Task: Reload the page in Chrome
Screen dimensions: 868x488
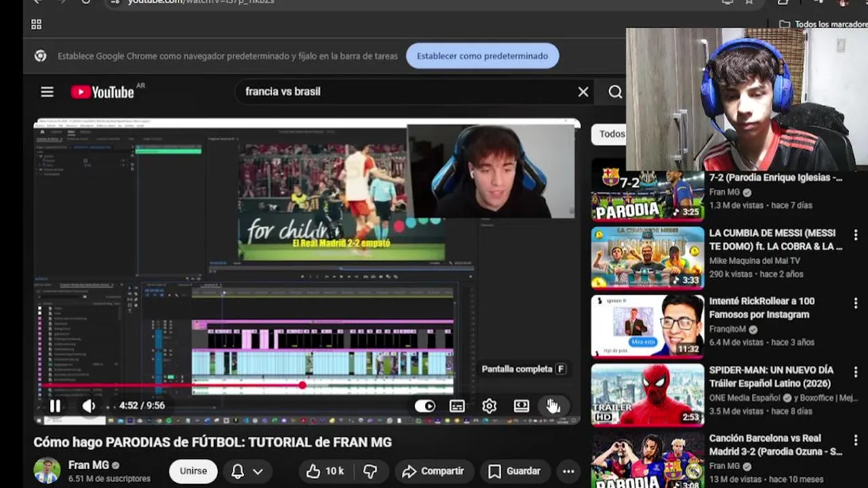Action: coord(86,2)
